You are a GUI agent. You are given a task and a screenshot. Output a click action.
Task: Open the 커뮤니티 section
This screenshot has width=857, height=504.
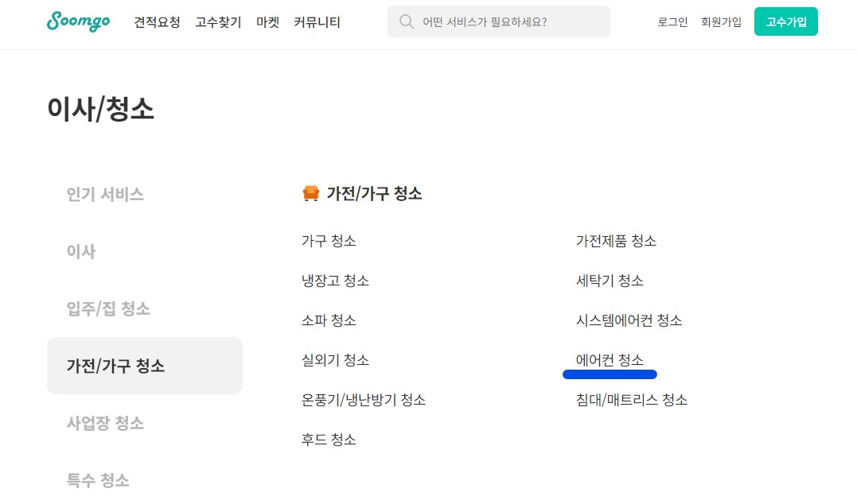pos(317,22)
